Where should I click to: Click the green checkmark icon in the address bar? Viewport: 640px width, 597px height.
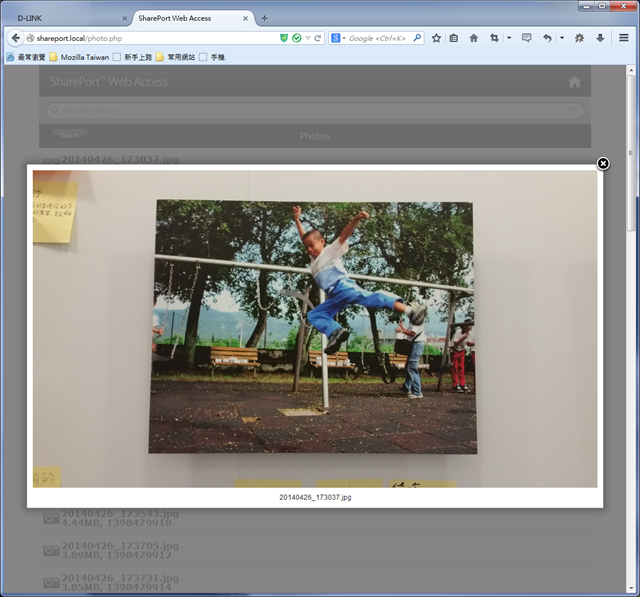click(297, 38)
